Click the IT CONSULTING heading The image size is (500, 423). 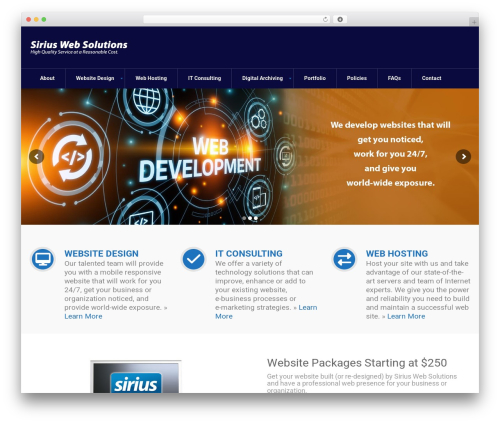pyautogui.click(x=249, y=253)
